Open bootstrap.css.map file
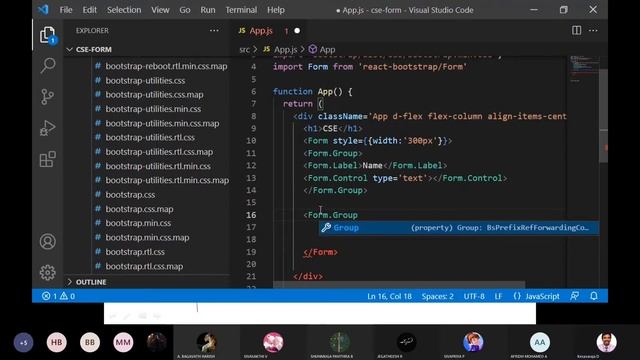This screenshot has width=640, height=360. pos(139,209)
